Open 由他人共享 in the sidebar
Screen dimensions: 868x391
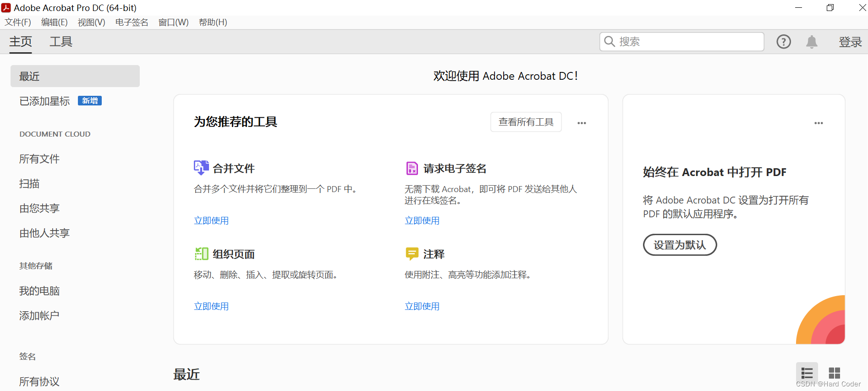click(44, 233)
